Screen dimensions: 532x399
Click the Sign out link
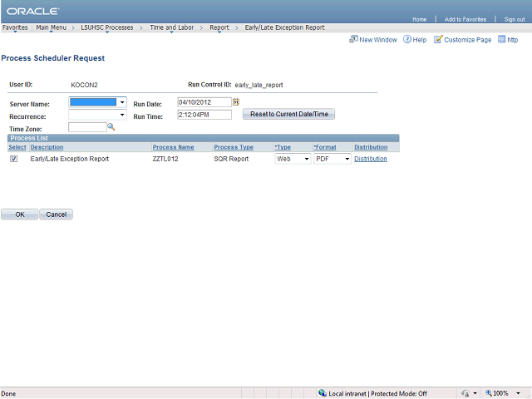[515, 19]
